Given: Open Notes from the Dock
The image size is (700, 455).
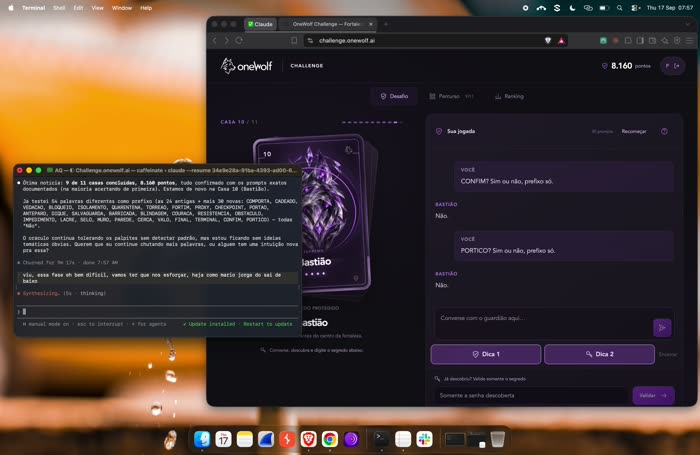Looking at the screenshot, I should tap(245, 439).
